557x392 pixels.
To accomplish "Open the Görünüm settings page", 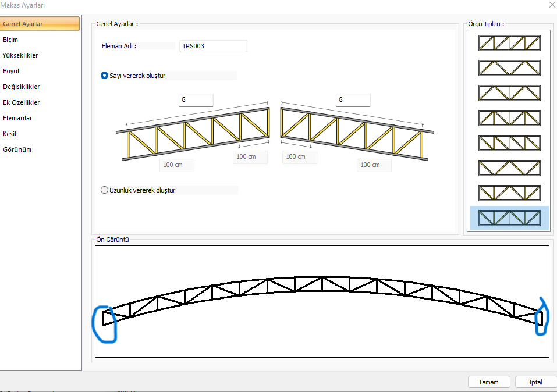I will click(17, 149).
